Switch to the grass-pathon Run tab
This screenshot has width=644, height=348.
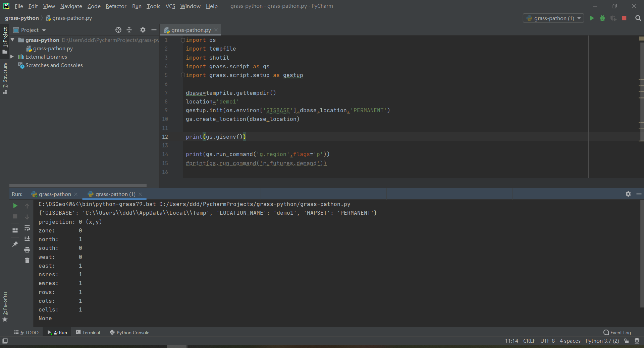[x=54, y=194]
